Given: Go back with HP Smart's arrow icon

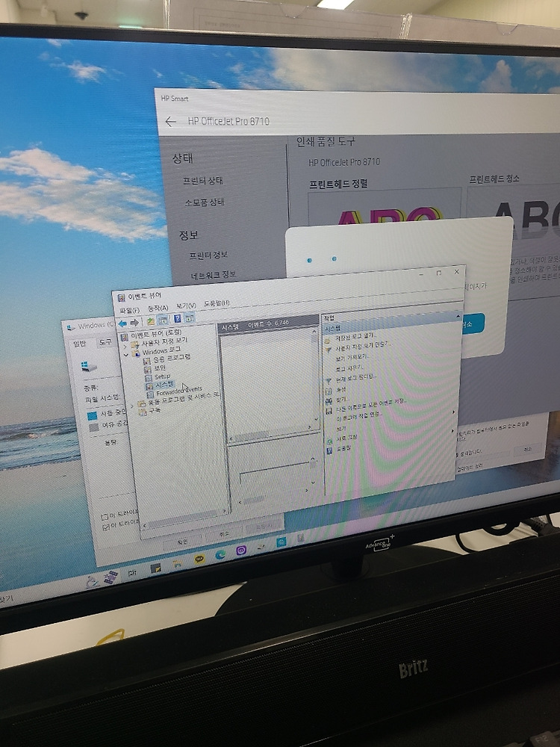Looking at the screenshot, I should tap(170, 122).
